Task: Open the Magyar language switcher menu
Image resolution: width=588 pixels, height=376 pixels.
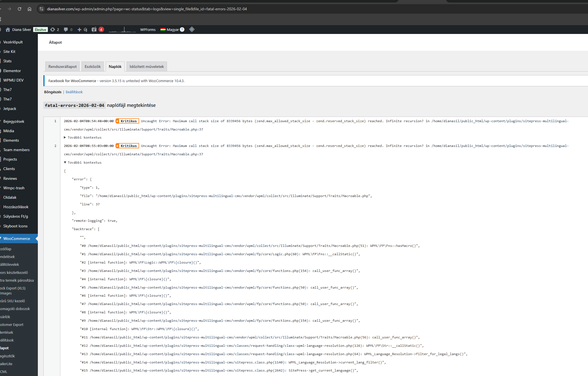Action: pyautogui.click(x=170, y=30)
